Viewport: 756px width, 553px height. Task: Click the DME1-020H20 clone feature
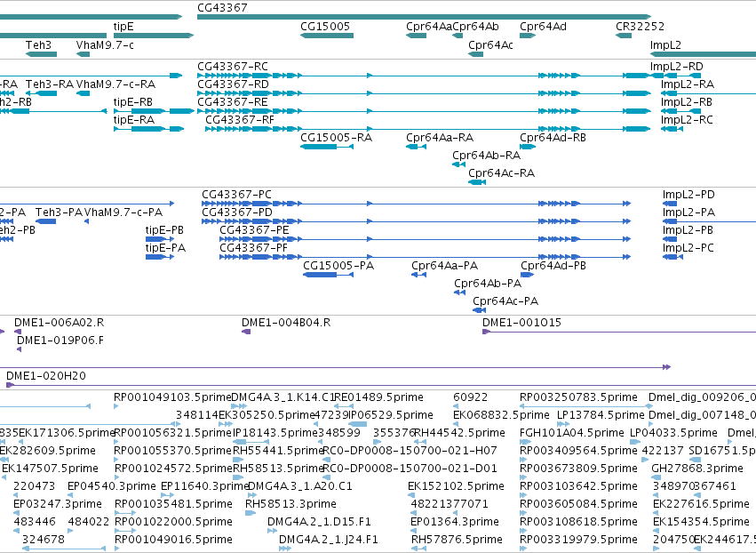coord(381,385)
